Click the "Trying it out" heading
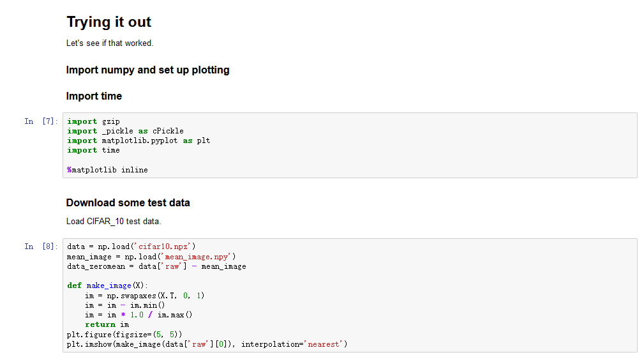The image size is (644, 357). [109, 22]
